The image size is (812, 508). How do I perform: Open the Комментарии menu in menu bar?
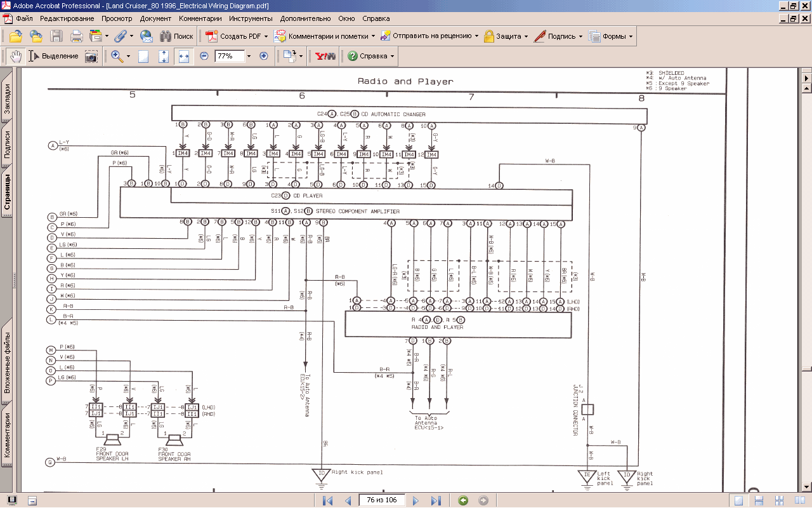pyautogui.click(x=200, y=18)
